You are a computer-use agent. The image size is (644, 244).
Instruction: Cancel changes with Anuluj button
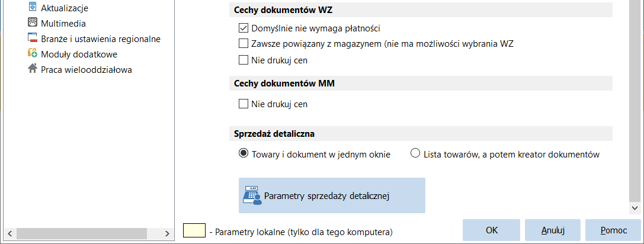(553, 230)
